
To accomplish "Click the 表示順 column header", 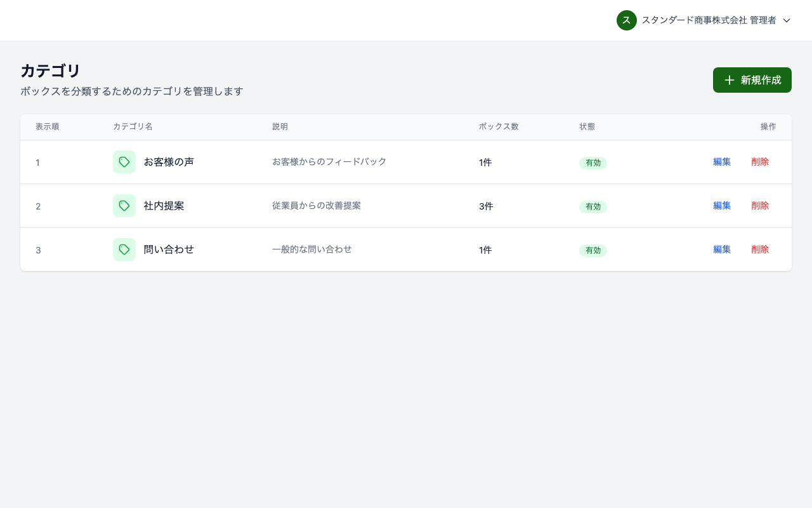I will click(47, 126).
